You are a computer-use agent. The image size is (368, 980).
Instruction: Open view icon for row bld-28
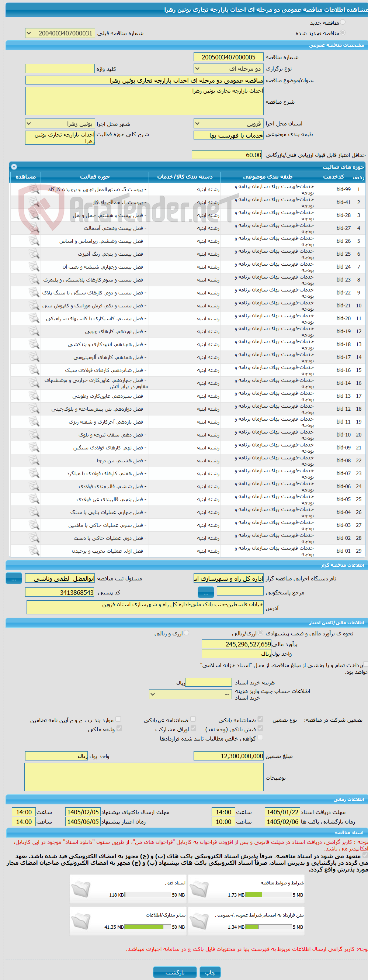click(x=34, y=215)
